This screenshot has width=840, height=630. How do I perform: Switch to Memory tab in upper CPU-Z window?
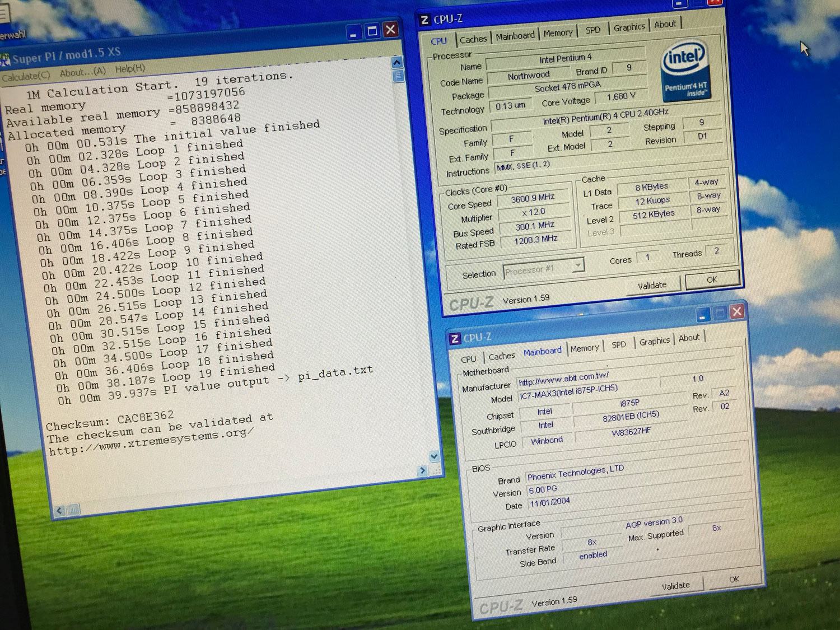click(x=558, y=33)
